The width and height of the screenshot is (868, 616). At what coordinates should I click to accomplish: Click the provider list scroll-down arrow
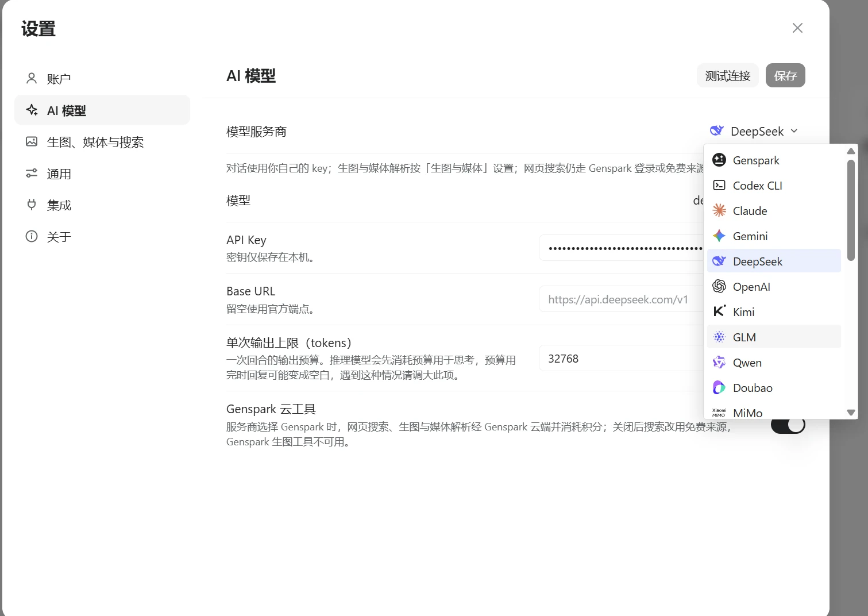click(x=851, y=412)
